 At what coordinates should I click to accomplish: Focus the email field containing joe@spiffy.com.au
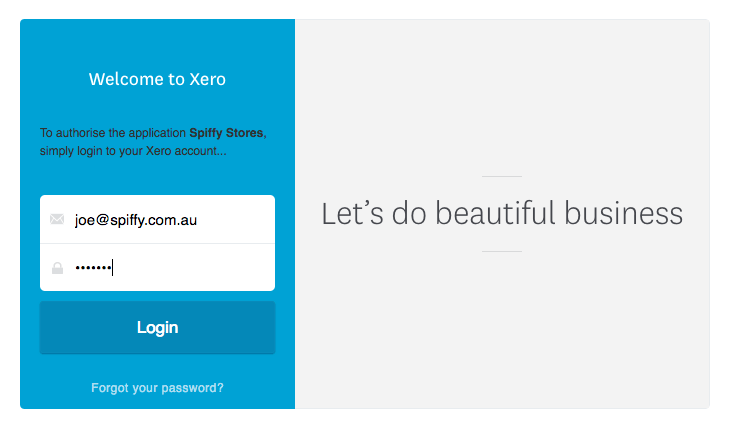[x=157, y=219]
